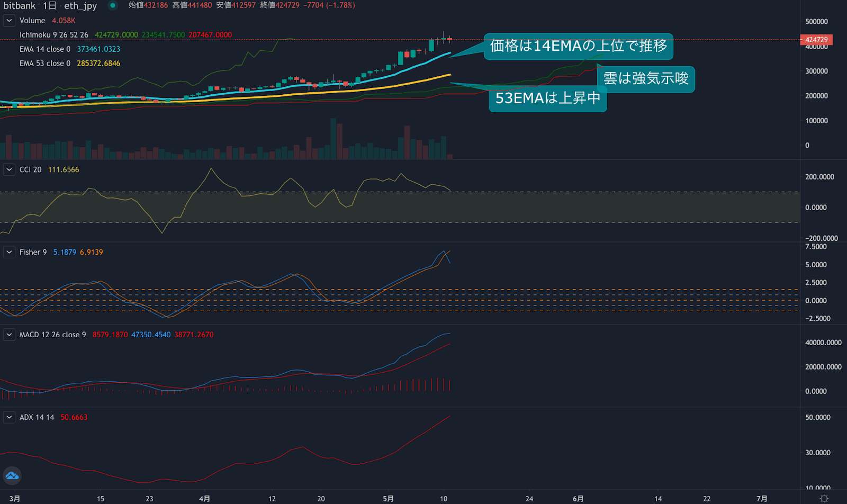Collapse the MACD pane chevron
The width and height of the screenshot is (847, 504).
pyautogui.click(x=9, y=335)
